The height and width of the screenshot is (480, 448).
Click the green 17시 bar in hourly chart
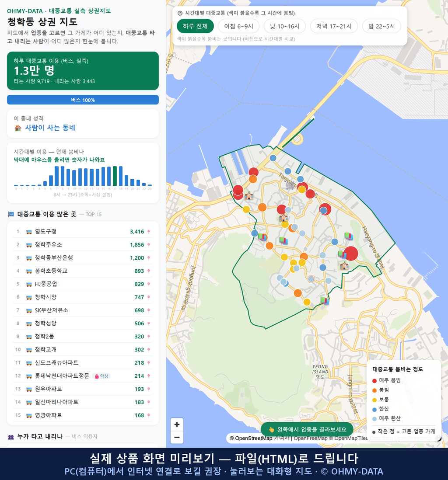115,176
